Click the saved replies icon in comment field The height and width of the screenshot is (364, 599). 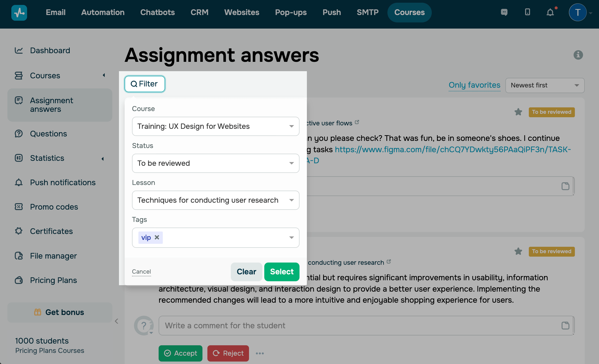click(x=565, y=326)
